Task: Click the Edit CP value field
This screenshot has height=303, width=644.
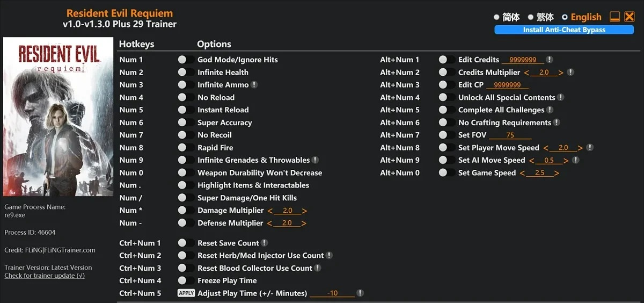Action: 507,85
